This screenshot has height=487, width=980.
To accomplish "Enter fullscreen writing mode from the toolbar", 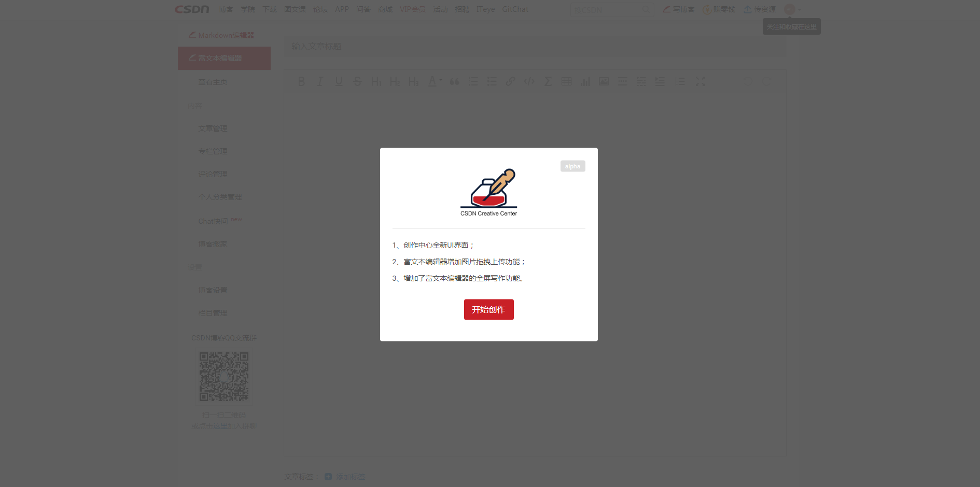I will click(700, 81).
